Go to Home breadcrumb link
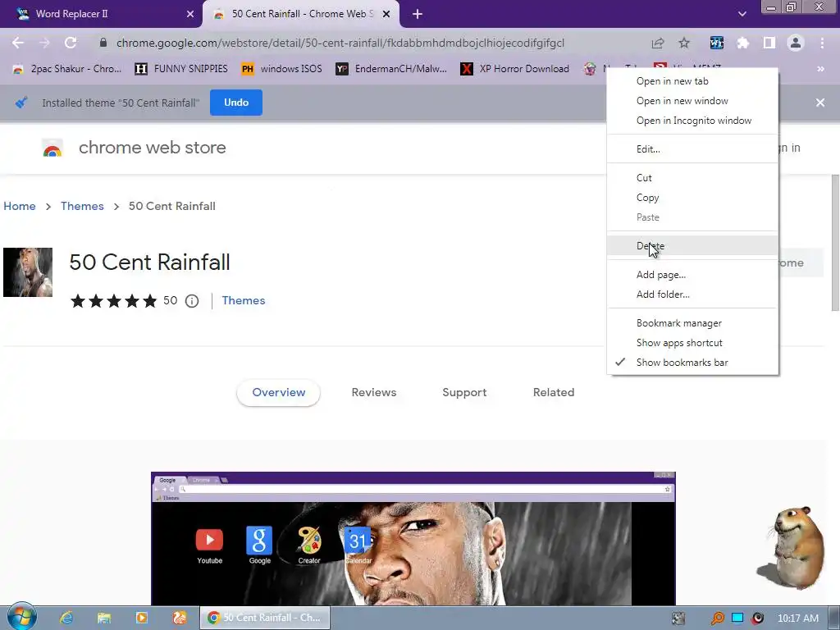Image resolution: width=840 pixels, height=630 pixels. point(20,206)
